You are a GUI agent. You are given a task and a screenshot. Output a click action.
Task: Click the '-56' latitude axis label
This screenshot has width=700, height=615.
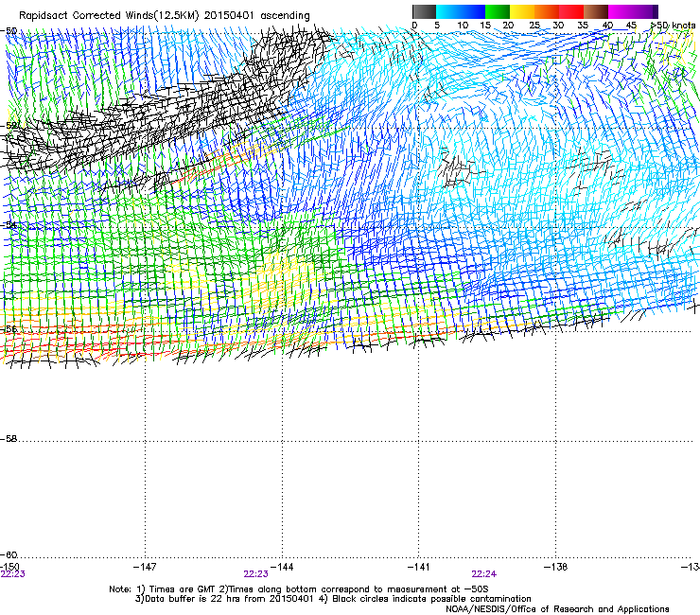coord(9,329)
